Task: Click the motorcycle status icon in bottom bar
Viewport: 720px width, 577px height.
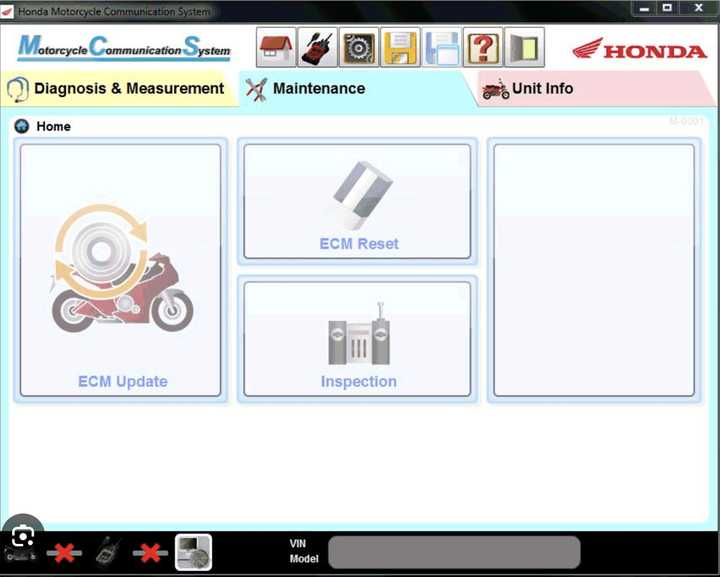Action: [21, 554]
